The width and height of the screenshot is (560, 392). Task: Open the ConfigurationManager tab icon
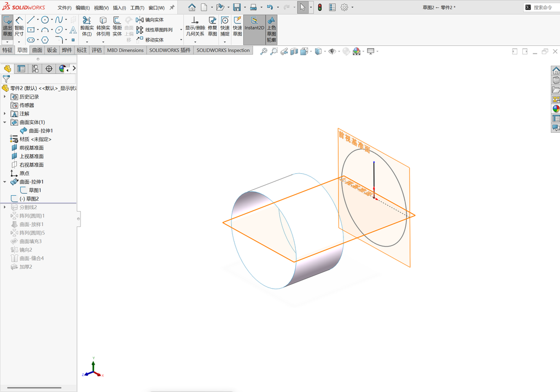pos(35,68)
